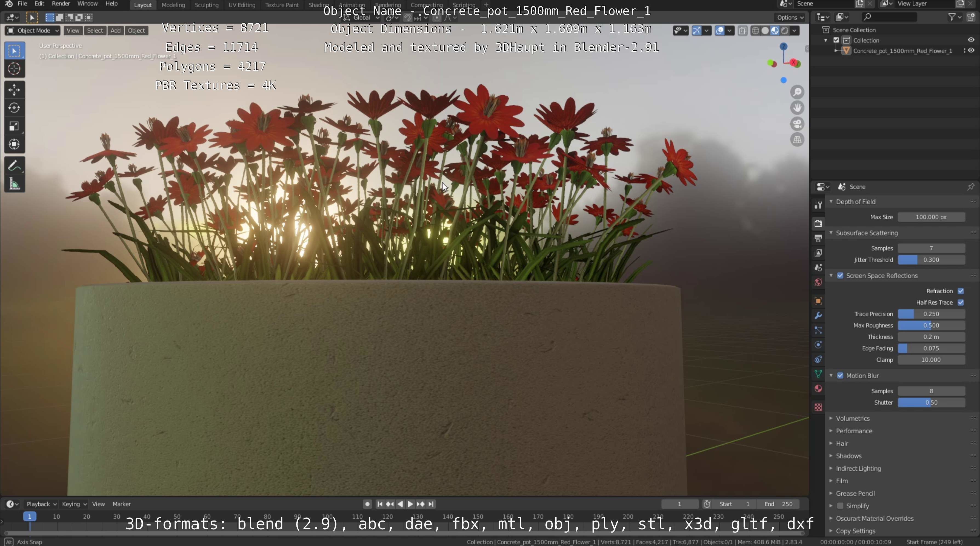This screenshot has height=546, width=980.
Task: Activate the Transform tool
Action: point(15,145)
